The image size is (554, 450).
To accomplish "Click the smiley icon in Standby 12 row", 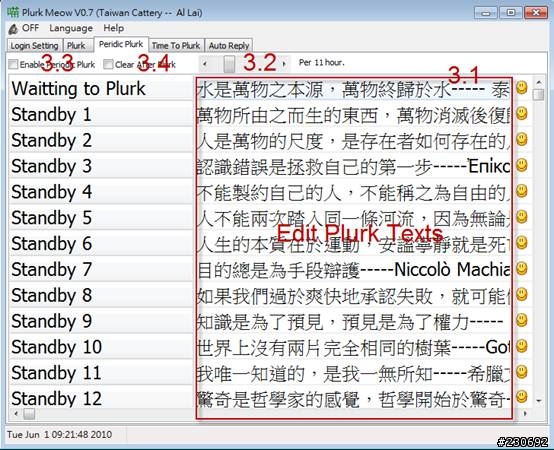I will coord(521,397).
